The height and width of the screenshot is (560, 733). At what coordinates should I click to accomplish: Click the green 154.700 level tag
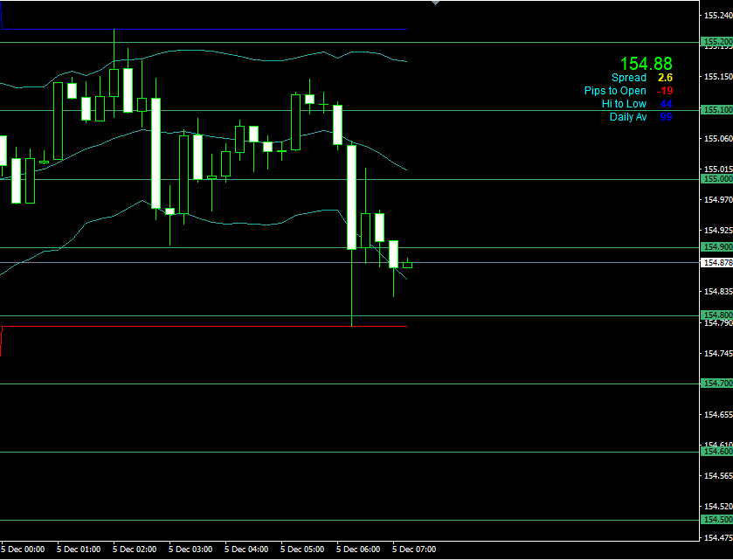[717, 384]
